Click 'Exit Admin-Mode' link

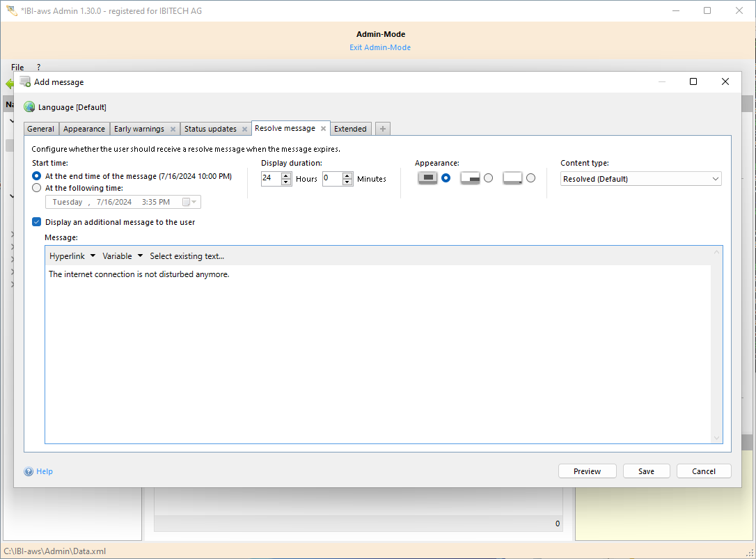[380, 47]
